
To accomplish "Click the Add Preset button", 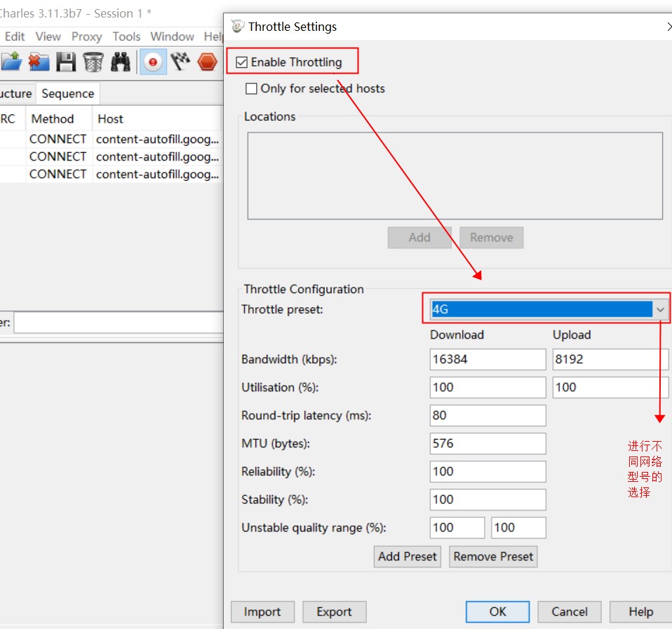I will click(x=407, y=557).
